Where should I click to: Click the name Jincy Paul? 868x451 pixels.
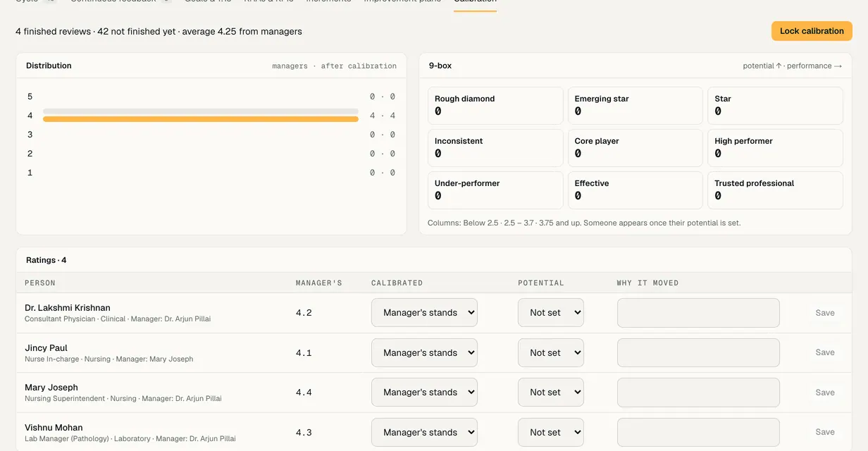point(46,348)
